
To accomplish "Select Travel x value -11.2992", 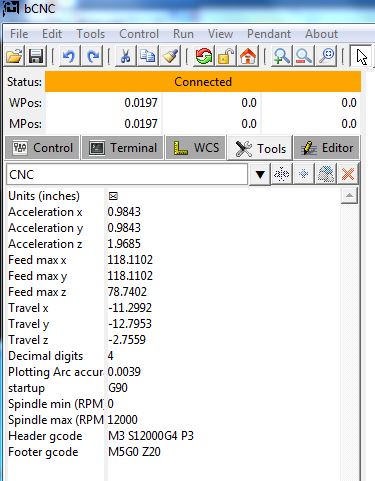I will point(130,308).
